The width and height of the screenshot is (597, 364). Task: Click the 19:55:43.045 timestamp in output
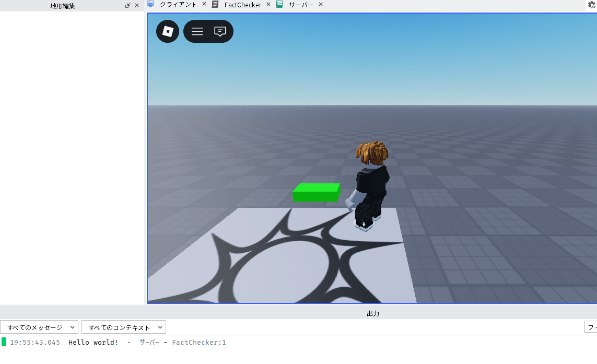(x=35, y=342)
